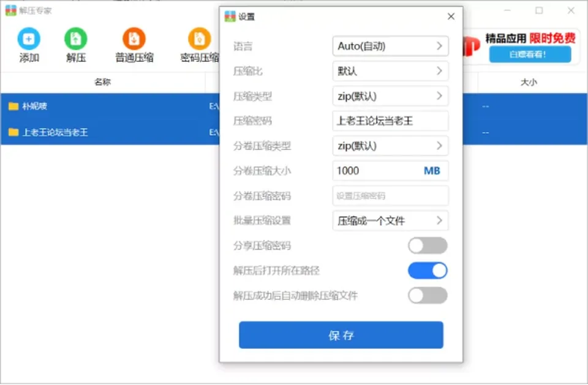The width and height of the screenshot is (588, 385).
Task: Click the MB unit label
Action: pyautogui.click(x=432, y=171)
